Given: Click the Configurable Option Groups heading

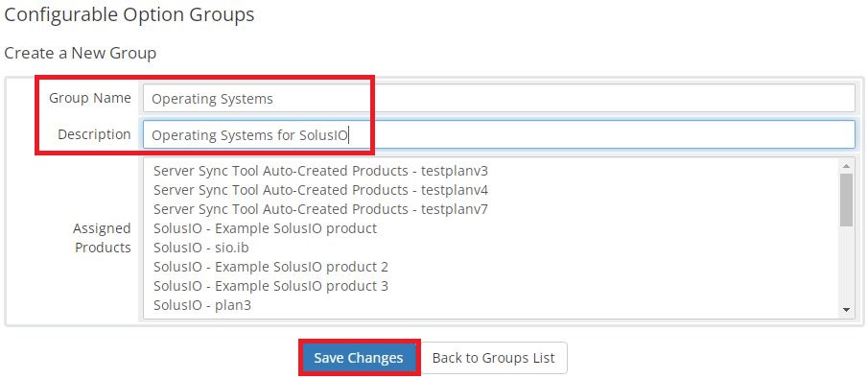Looking at the screenshot, I should tap(129, 15).
